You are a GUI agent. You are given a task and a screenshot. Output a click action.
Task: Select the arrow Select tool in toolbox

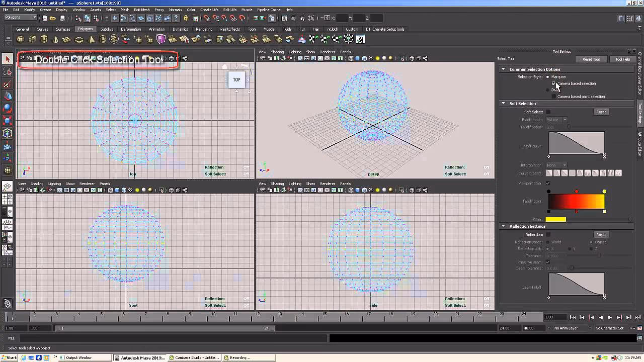click(x=7, y=59)
